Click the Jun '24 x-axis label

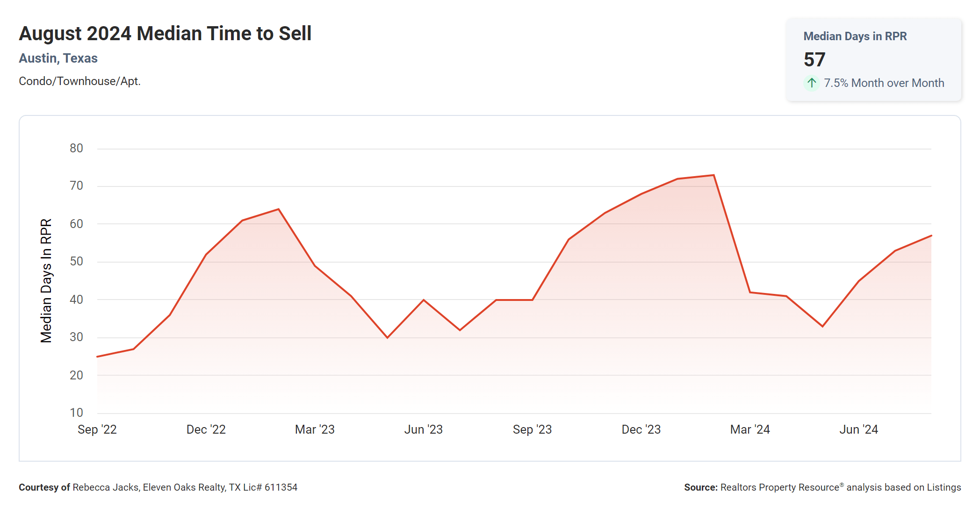pos(858,429)
